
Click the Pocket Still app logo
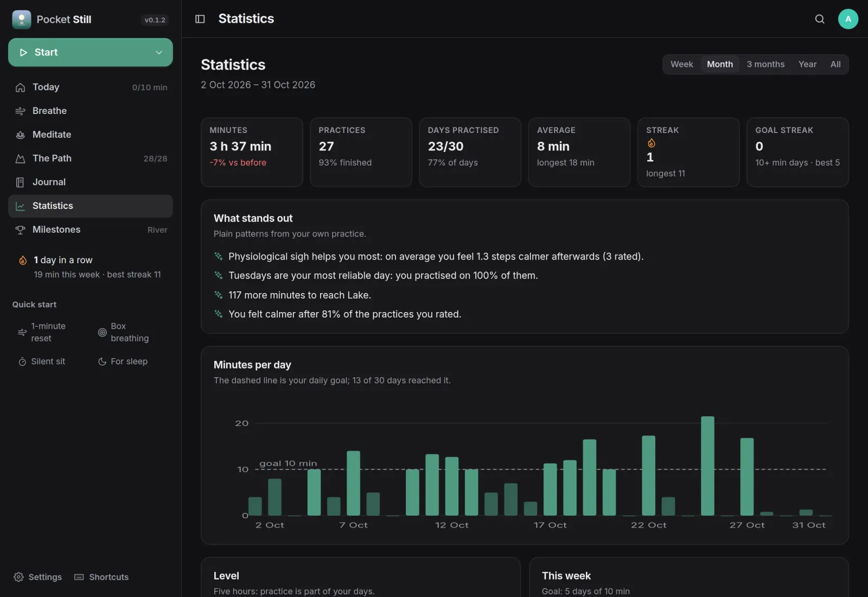[x=21, y=20]
